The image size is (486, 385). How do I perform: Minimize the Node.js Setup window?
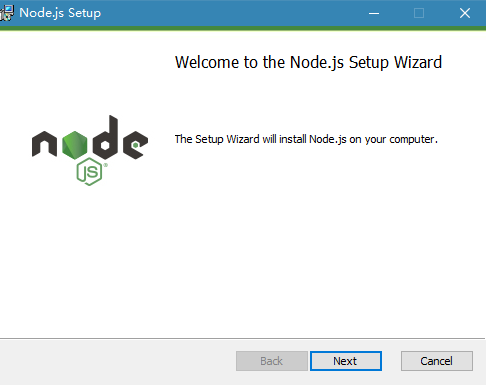(374, 13)
